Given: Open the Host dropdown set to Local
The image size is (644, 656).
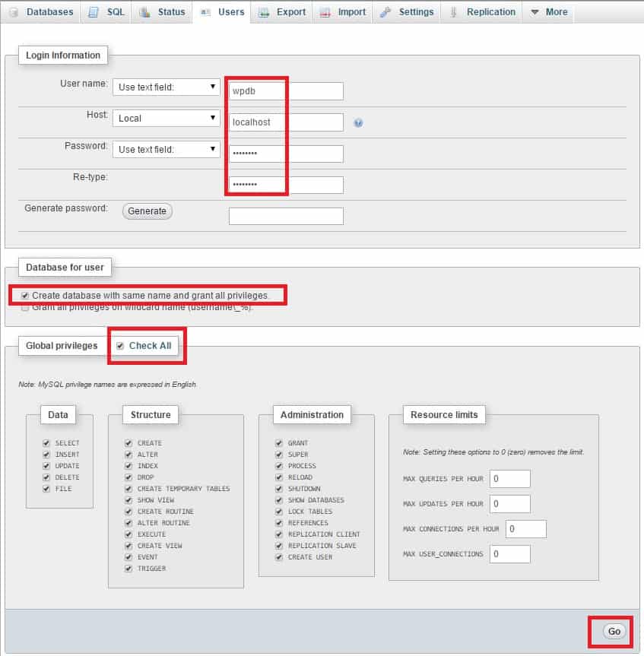Looking at the screenshot, I should click(167, 119).
